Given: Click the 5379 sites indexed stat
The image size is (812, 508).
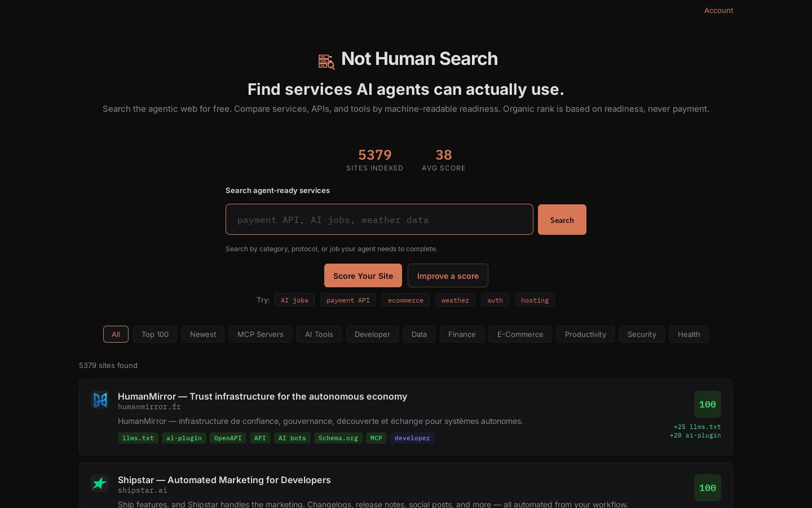Looking at the screenshot, I should point(374,160).
